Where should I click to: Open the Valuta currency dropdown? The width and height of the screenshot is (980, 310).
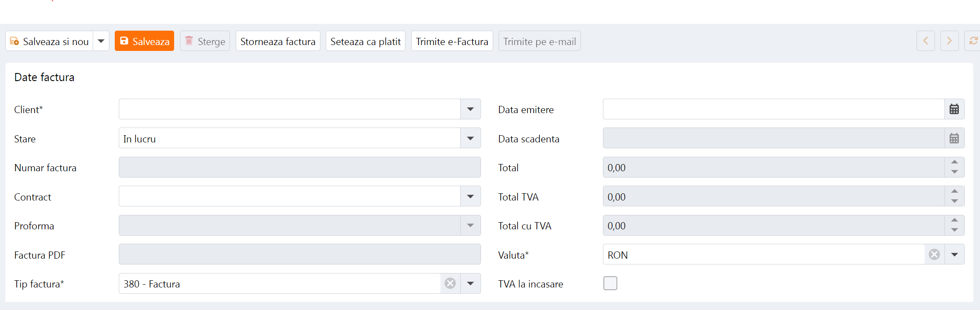(954, 255)
